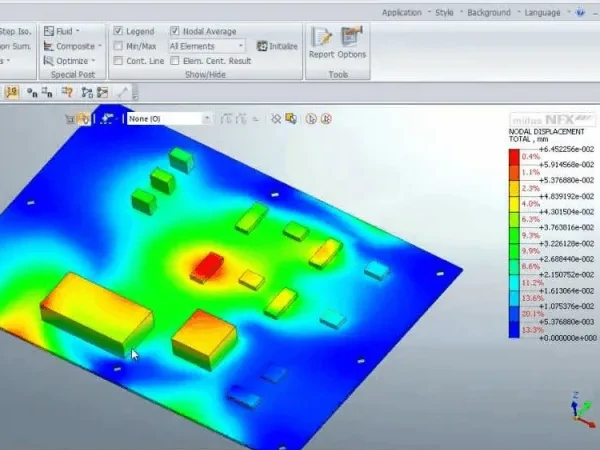Click the Initialize button icon
This screenshot has width=600, height=450.
pos(262,46)
